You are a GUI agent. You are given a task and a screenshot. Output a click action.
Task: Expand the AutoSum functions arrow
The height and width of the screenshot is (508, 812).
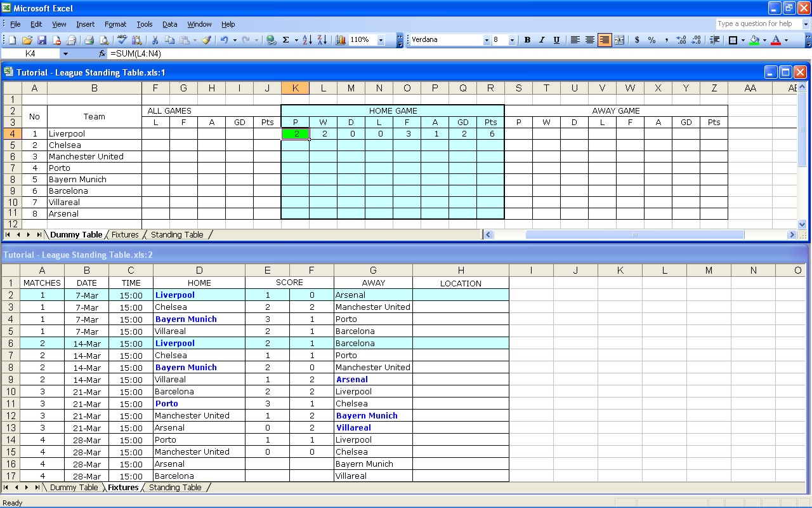tap(296, 40)
